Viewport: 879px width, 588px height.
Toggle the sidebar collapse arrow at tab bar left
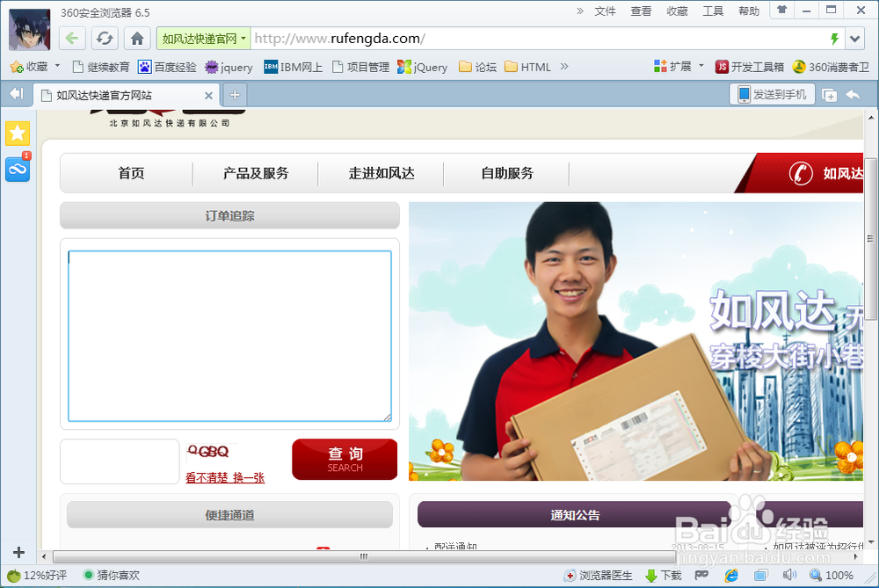[x=16, y=94]
